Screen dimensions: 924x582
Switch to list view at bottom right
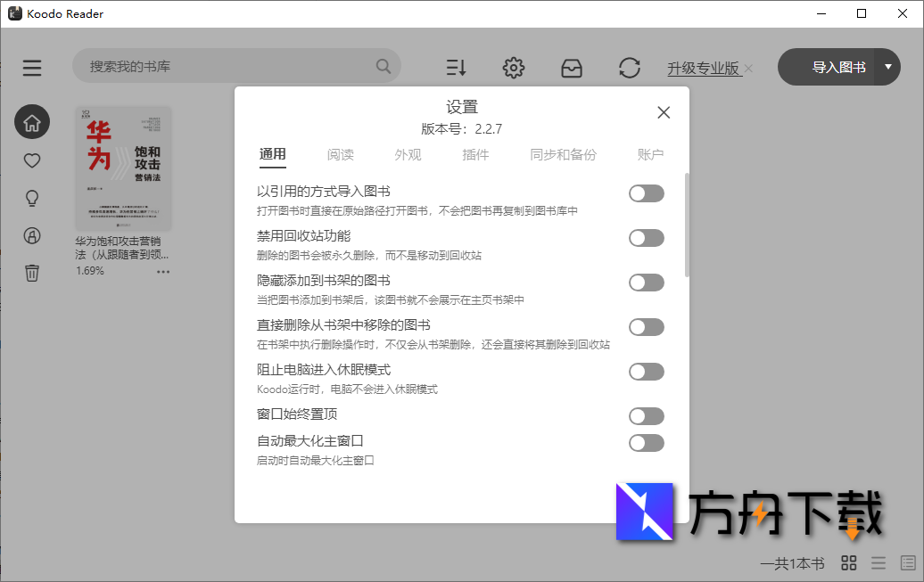click(x=878, y=562)
